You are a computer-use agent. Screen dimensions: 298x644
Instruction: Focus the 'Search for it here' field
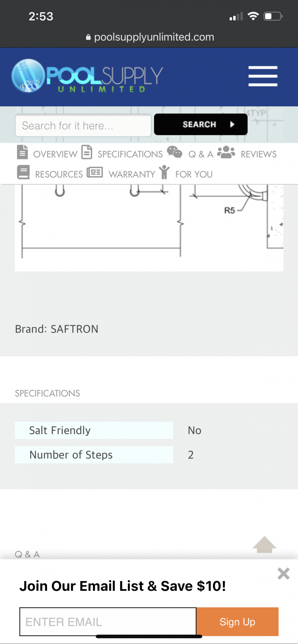pos(83,125)
